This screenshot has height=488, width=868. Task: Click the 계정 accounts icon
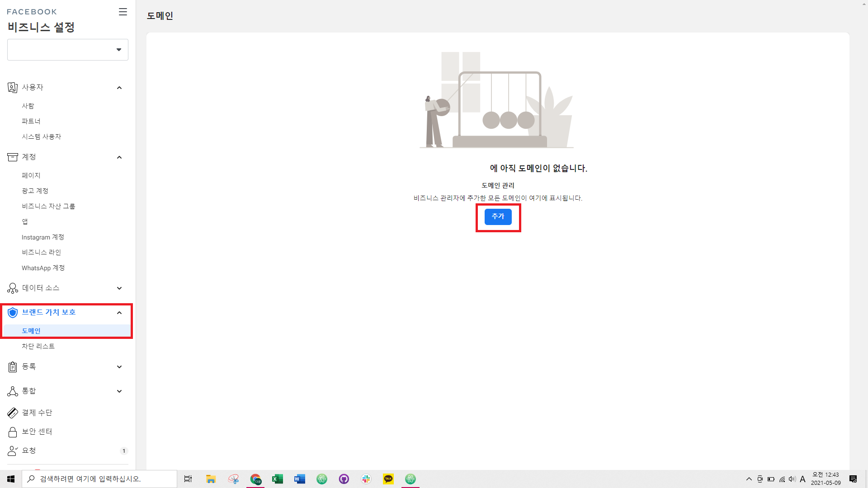click(x=13, y=157)
